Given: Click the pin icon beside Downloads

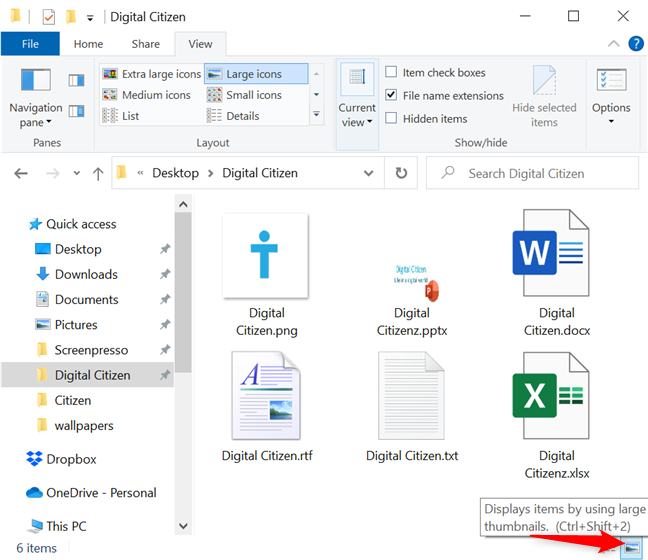Looking at the screenshot, I should pyautogui.click(x=165, y=274).
